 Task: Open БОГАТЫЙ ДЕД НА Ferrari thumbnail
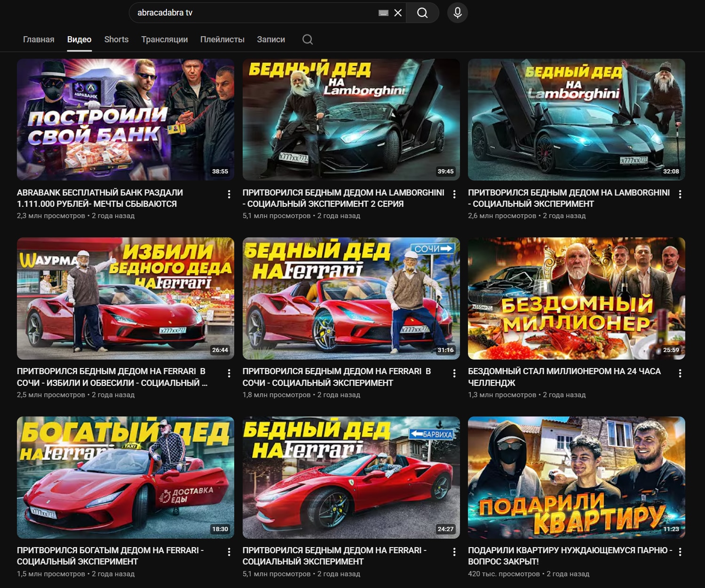pos(126,478)
